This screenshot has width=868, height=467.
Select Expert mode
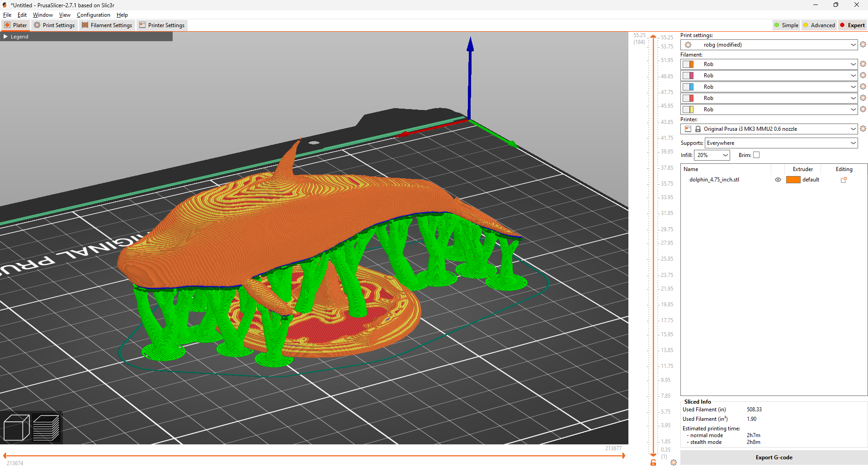point(852,25)
